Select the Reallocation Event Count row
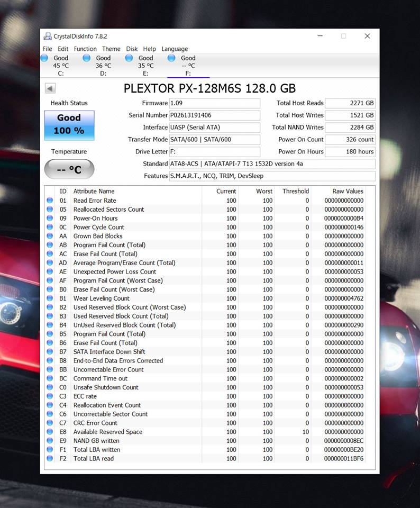 (x=205, y=405)
